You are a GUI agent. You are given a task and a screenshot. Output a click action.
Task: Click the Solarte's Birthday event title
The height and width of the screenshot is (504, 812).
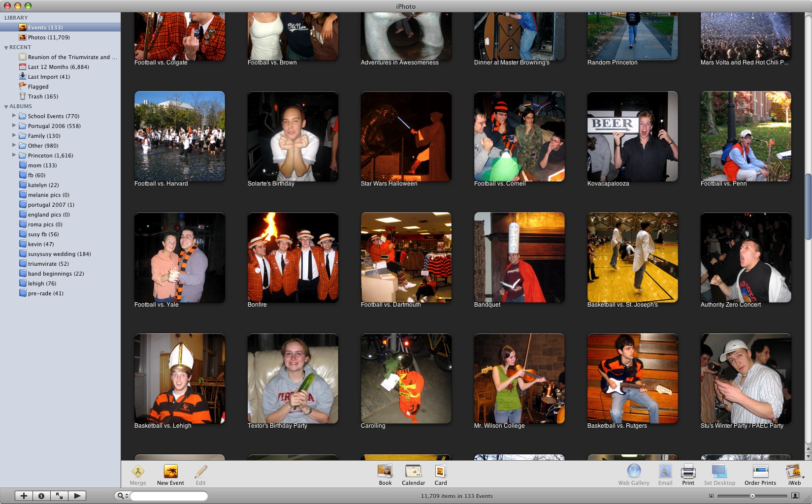point(271,184)
